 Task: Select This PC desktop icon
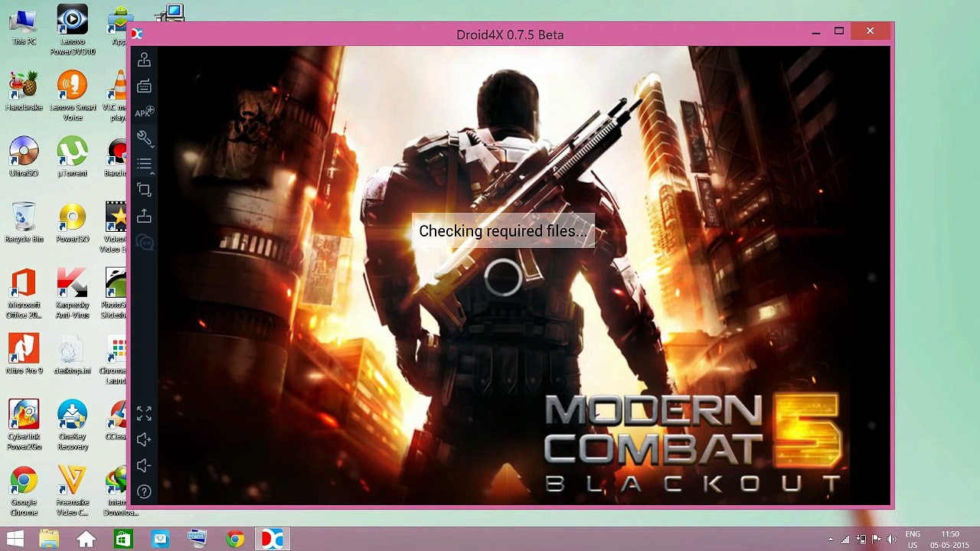click(x=24, y=26)
